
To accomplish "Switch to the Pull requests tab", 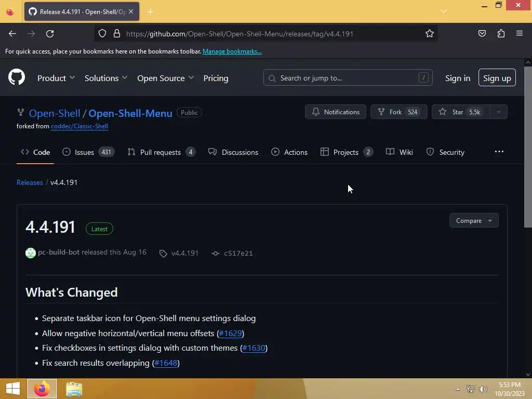I will click(x=161, y=152).
